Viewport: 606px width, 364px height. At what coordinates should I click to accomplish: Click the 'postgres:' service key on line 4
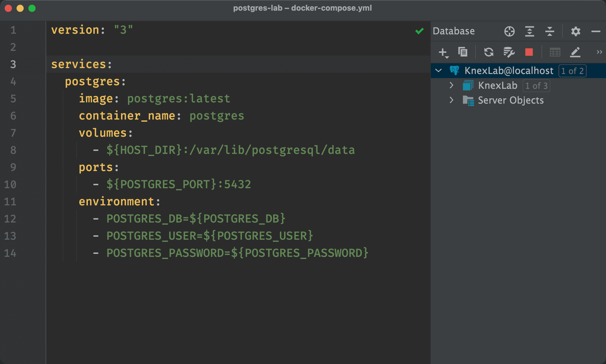tap(95, 81)
